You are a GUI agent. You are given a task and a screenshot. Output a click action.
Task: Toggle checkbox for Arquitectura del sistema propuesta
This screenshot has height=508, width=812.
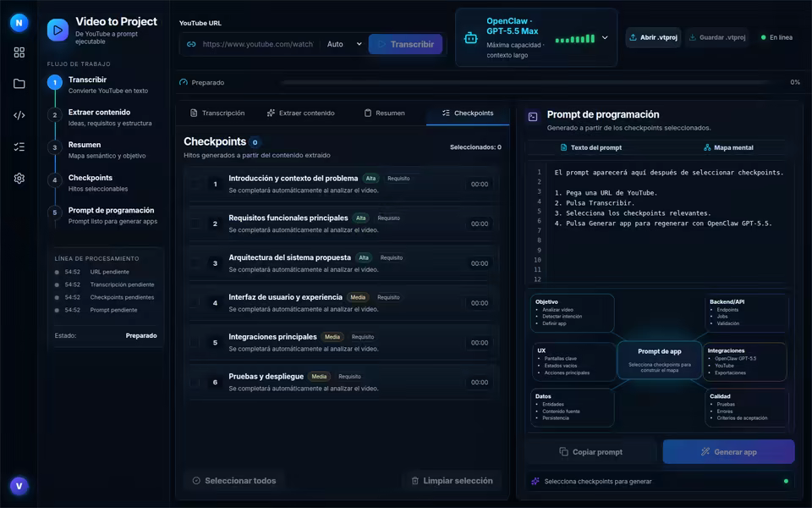[195, 263]
